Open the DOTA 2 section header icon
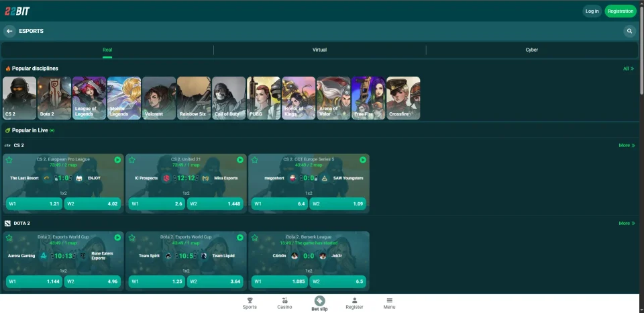Screen dimensions: 644x313 7,224
